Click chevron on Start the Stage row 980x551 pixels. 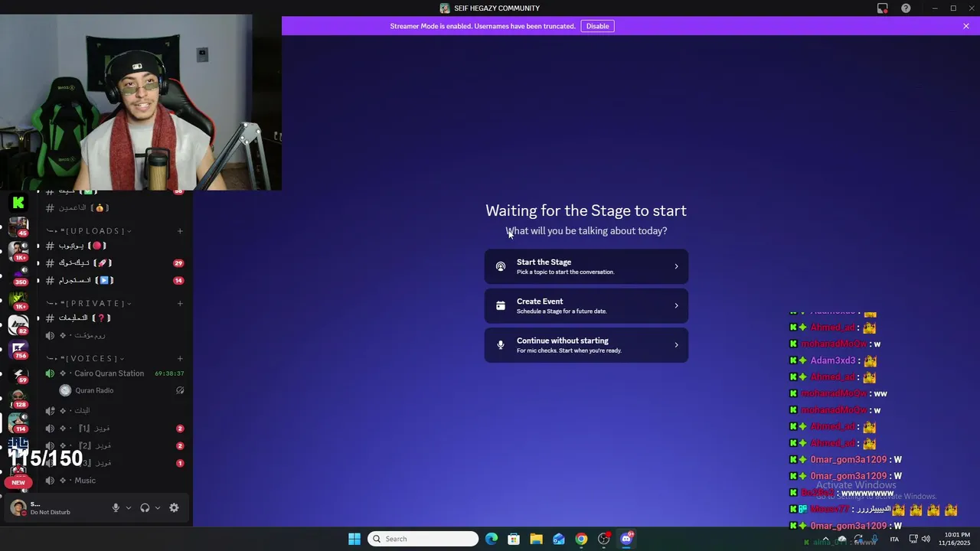coord(676,266)
